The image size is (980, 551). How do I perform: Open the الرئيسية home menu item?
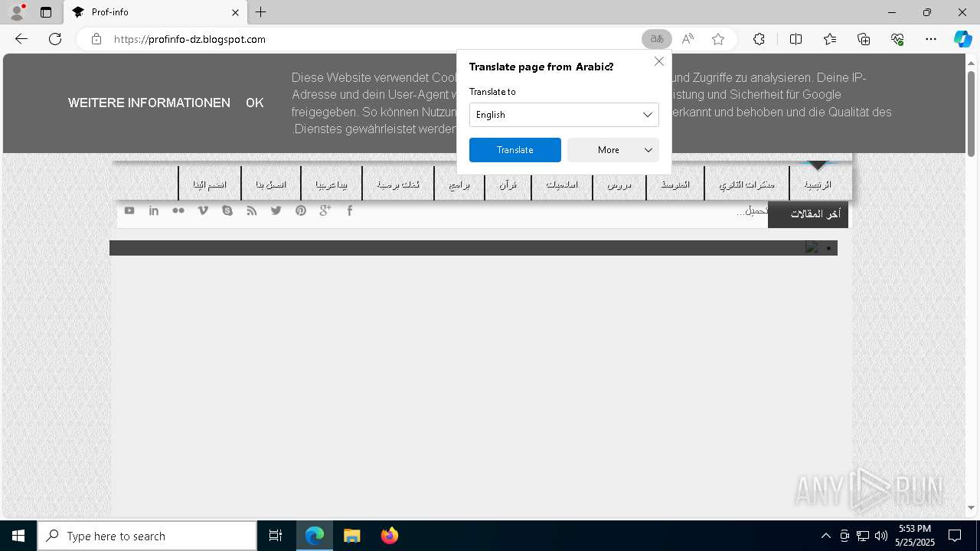tap(818, 184)
